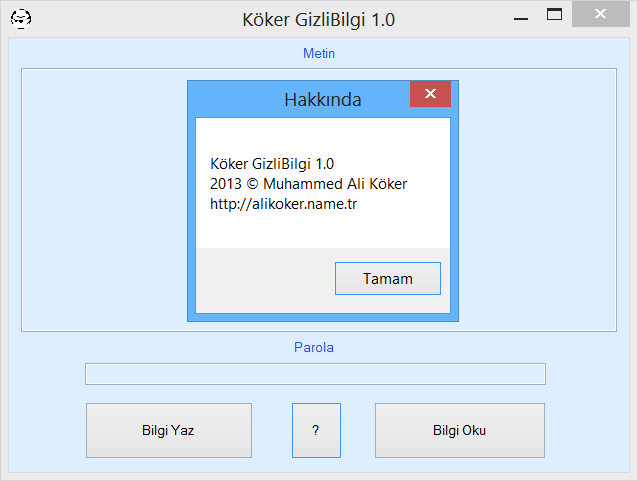Image resolution: width=638 pixels, height=481 pixels.
Task: Click the main window title text
Action: 325,19
